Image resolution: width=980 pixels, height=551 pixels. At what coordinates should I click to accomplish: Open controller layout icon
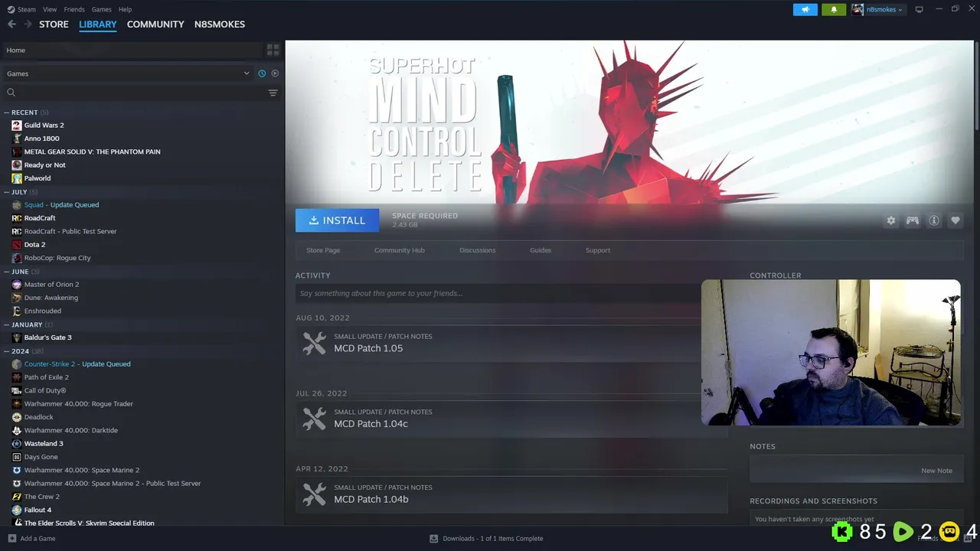(912, 220)
